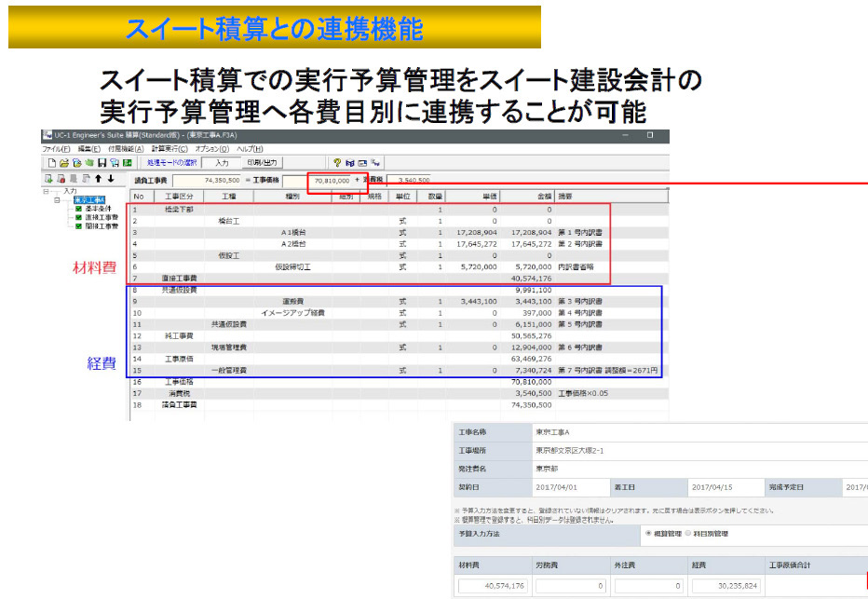Toggle the 直接工事費 green checkbox in the tree

[78, 218]
